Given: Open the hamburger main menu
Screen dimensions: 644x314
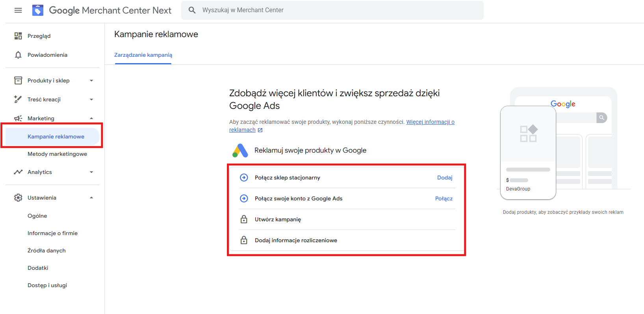Looking at the screenshot, I should (x=18, y=10).
